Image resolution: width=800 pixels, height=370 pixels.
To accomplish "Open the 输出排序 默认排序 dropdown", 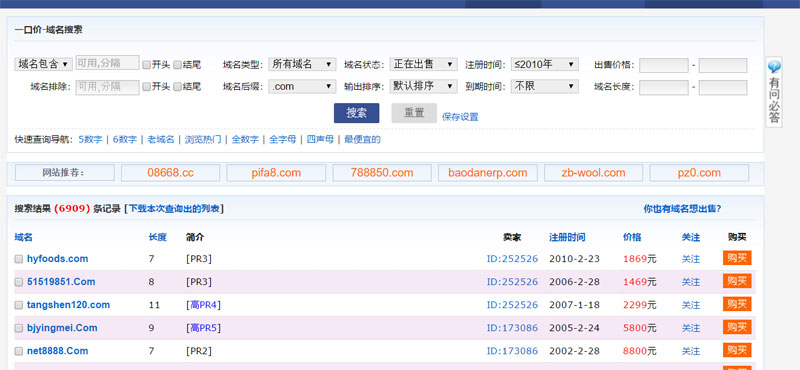I will (423, 86).
